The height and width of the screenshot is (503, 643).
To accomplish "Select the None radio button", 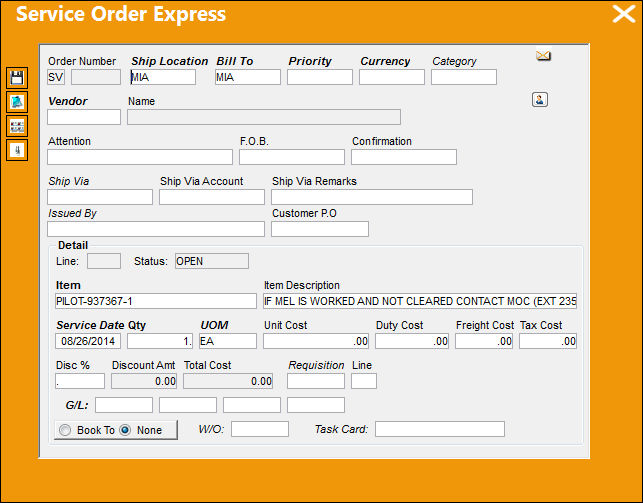I will click(125, 430).
